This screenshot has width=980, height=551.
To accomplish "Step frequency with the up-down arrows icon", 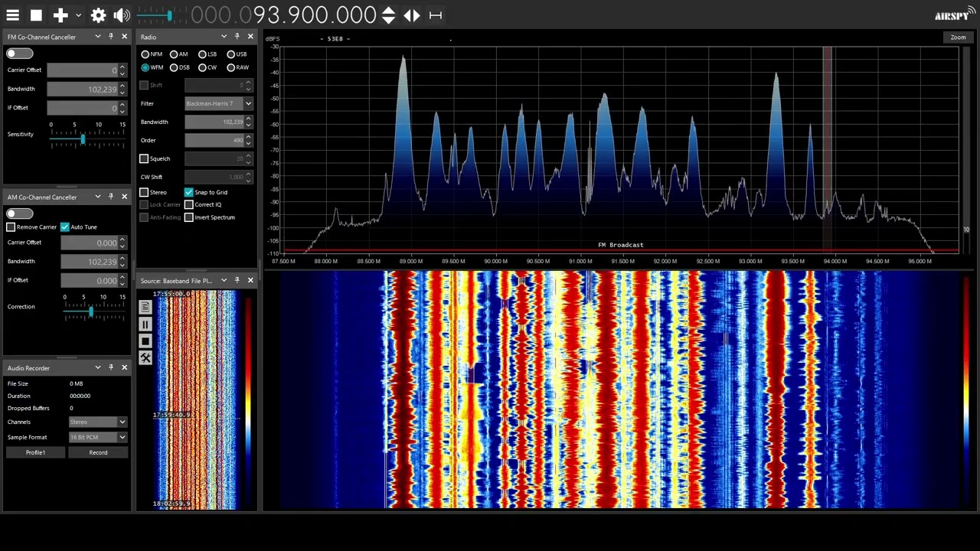I will 388,15.
